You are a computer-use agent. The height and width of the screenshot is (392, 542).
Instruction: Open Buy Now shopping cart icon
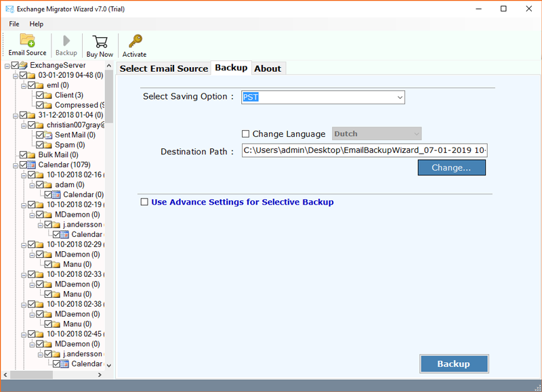(100, 41)
